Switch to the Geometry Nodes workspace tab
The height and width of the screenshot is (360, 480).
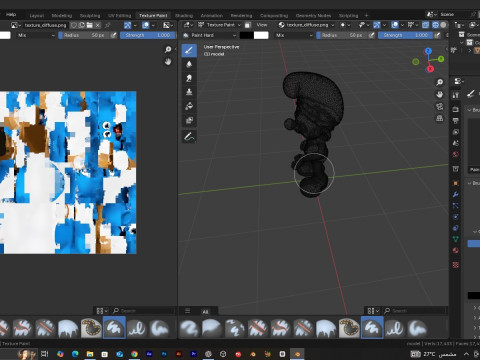click(x=313, y=16)
